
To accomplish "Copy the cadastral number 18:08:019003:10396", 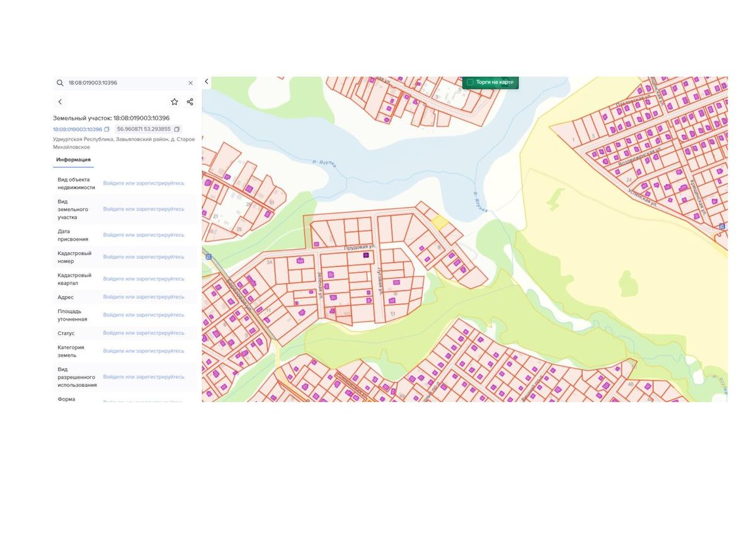I will tap(107, 129).
